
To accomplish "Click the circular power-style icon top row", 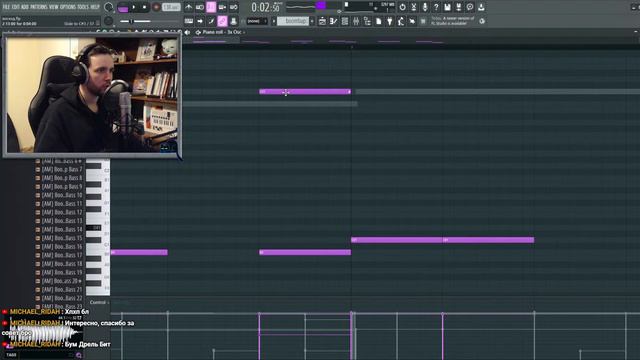I will (402, 7).
